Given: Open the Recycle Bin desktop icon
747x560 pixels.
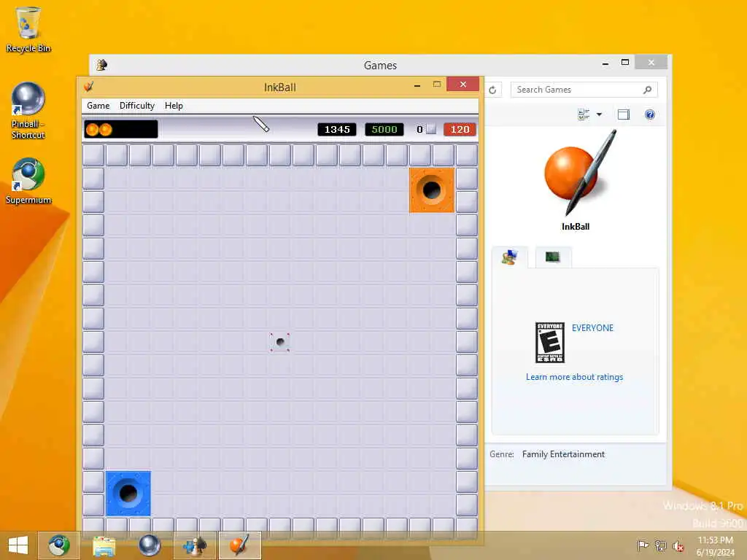Looking at the screenshot, I should (28, 29).
